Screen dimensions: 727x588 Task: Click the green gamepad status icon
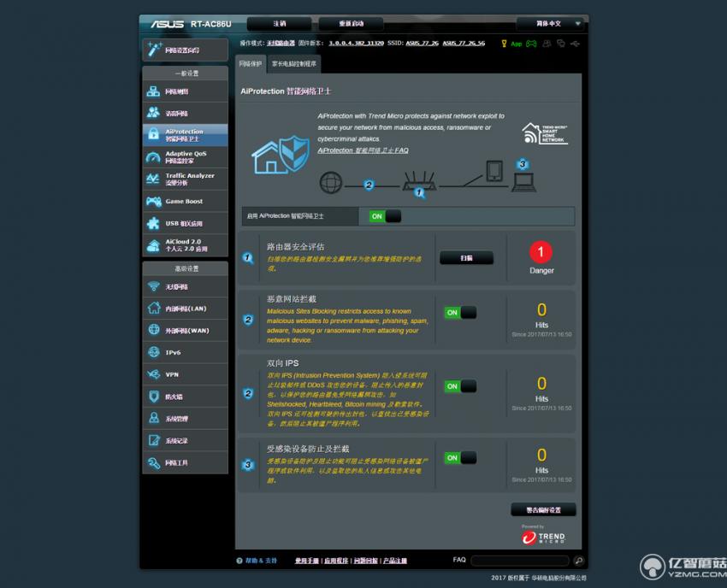tap(531, 44)
